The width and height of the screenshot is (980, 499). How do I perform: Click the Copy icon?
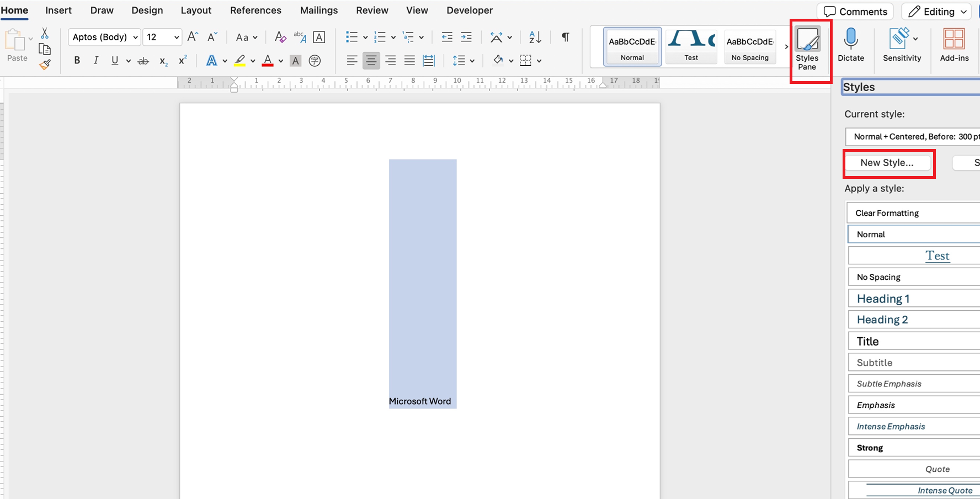tap(45, 49)
